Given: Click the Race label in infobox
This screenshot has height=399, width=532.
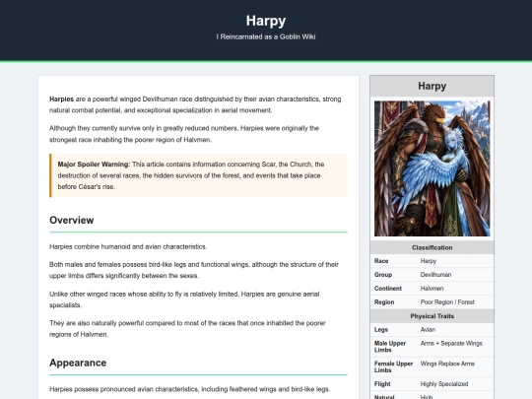Looking at the screenshot, I should pyautogui.click(x=381, y=261).
